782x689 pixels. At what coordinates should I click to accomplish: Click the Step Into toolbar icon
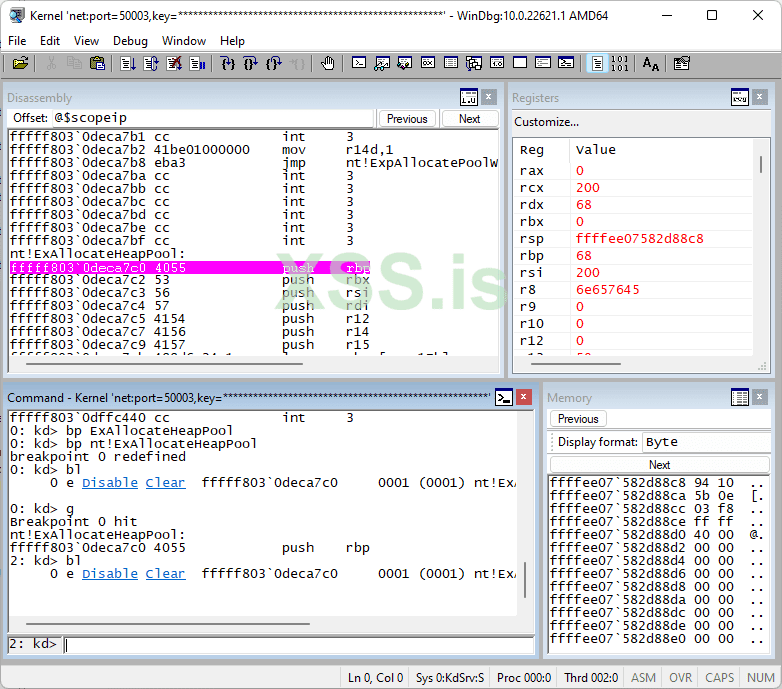[x=227, y=63]
